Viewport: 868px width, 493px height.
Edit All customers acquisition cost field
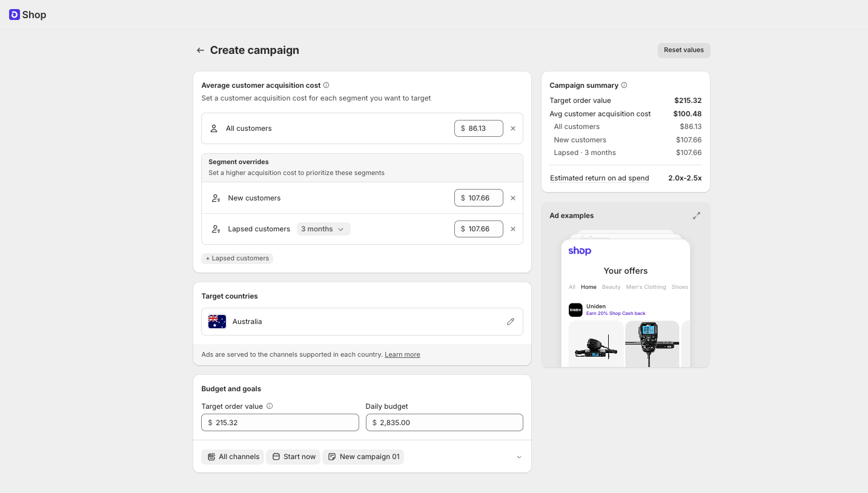click(x=479, y=128)
